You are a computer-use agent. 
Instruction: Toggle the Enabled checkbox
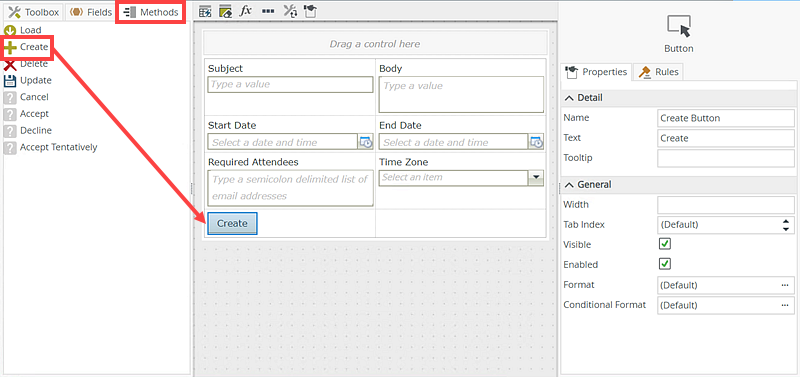(665, 264)
